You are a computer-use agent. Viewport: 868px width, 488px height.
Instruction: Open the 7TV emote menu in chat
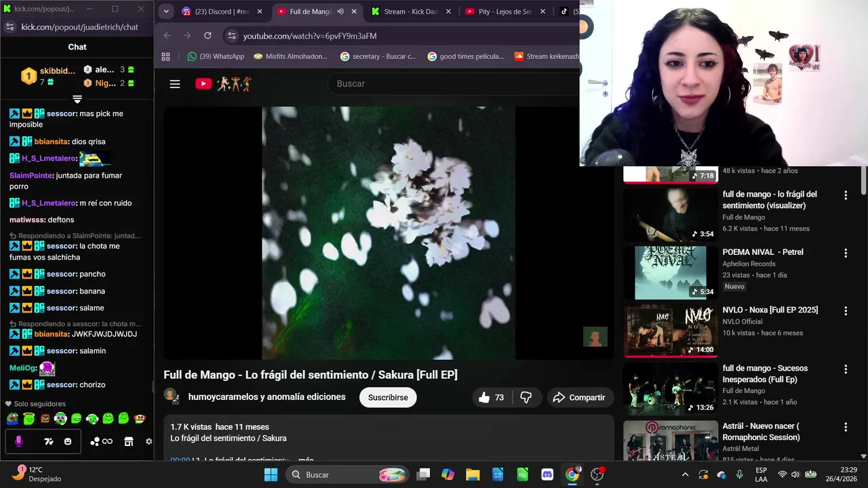pyautogui.click(x=48, y=441)
